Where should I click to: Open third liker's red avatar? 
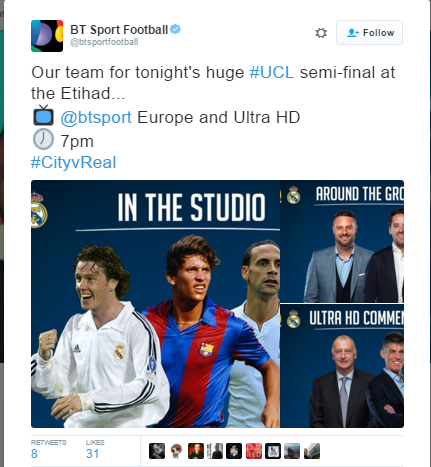click(x=196, y=451)
